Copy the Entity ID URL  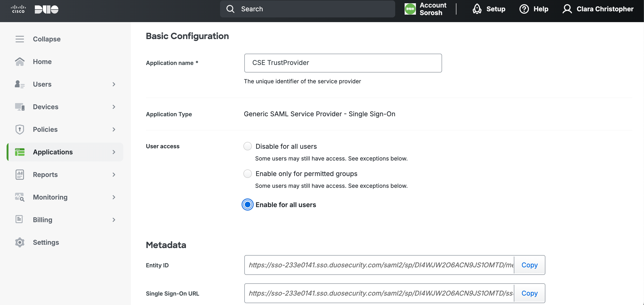[529, 265]
